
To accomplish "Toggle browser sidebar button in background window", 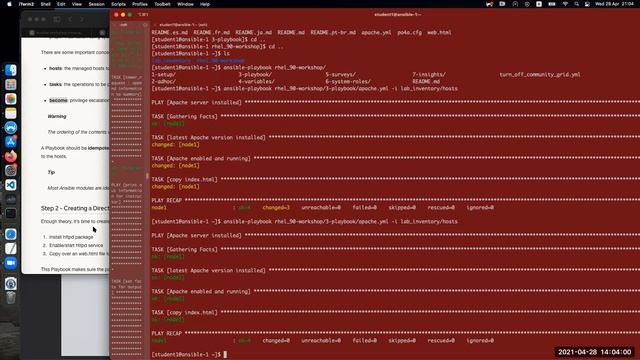I will [57, 19].
